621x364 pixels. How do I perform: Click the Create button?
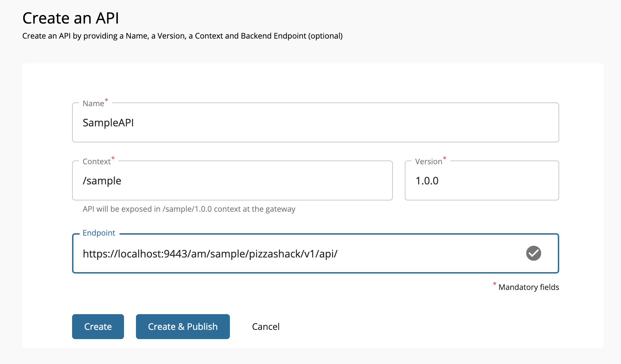98,326
